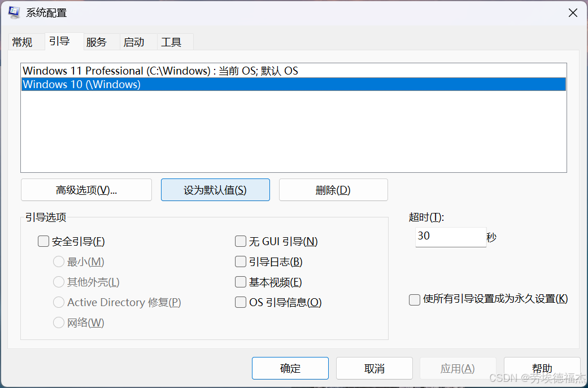The width and height of the screenshot is (588, 388).
Task: Select the Windows 11 Professional boot entry
Action: point(294,71)
